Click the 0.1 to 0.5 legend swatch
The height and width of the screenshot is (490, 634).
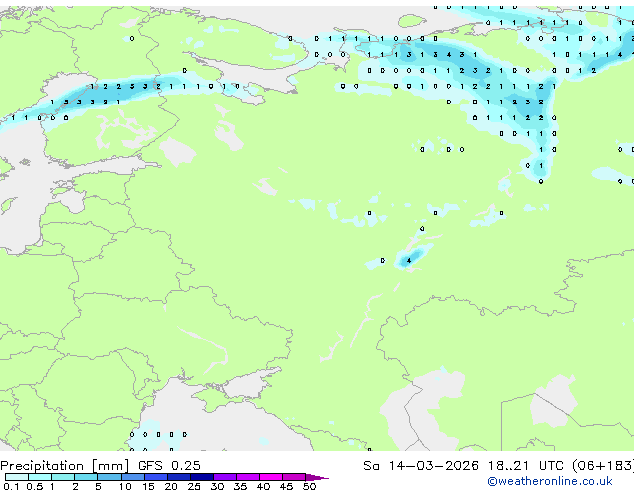(x=17, y=477)
